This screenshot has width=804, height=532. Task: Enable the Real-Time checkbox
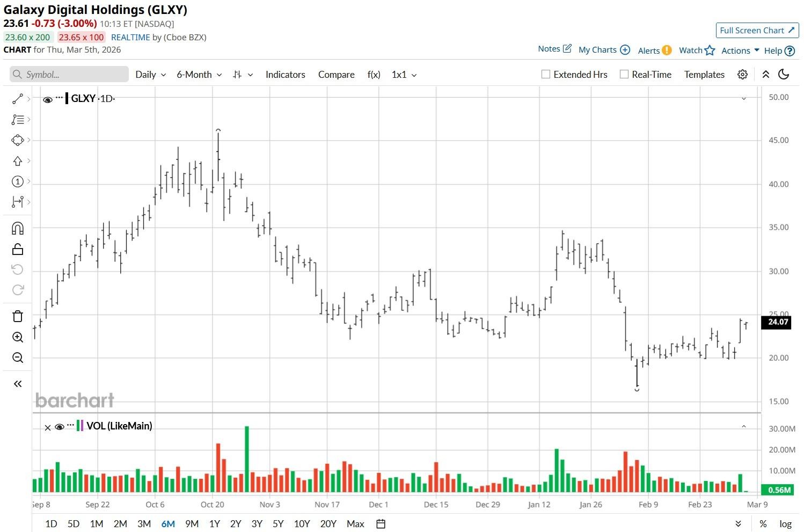pos(624,75)
